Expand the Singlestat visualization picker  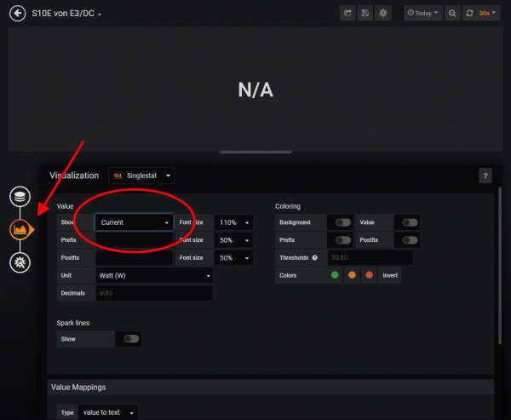pyautogui.click(x=141, y=175)
